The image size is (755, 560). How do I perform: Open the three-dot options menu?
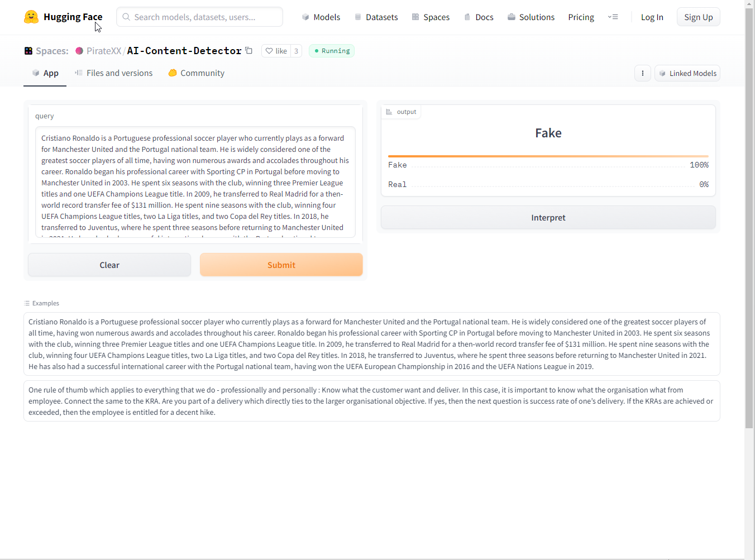tap(643, 73)
